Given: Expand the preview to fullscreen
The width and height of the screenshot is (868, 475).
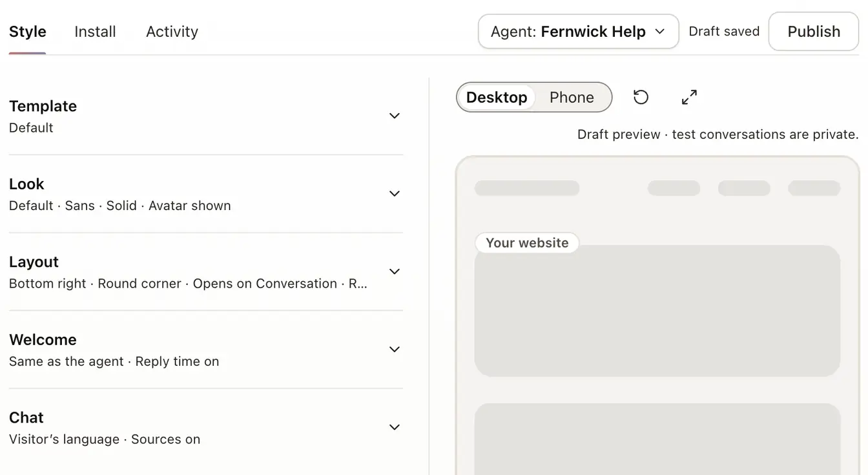Looking at the screenshot, I should pyautogui.click(x=689, y=97).
